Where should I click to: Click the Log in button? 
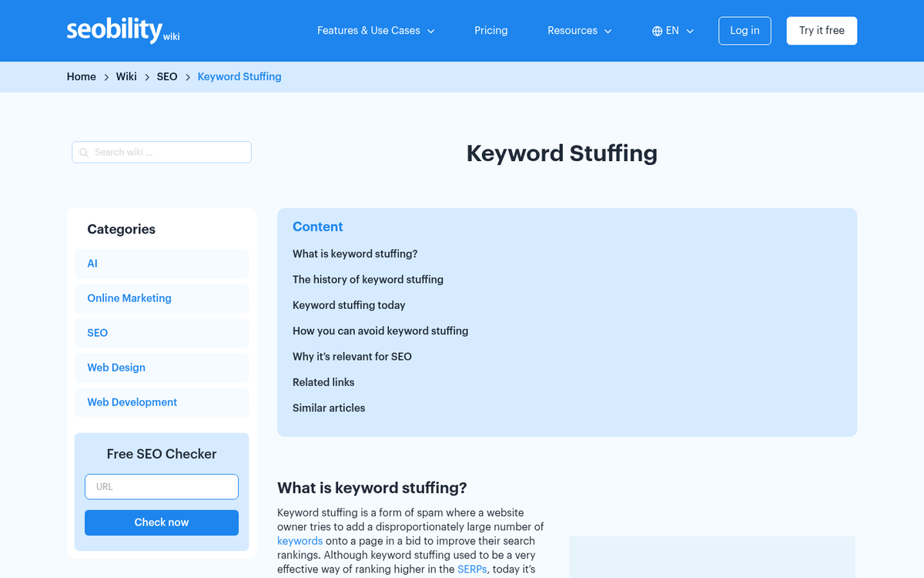(745, 31)
